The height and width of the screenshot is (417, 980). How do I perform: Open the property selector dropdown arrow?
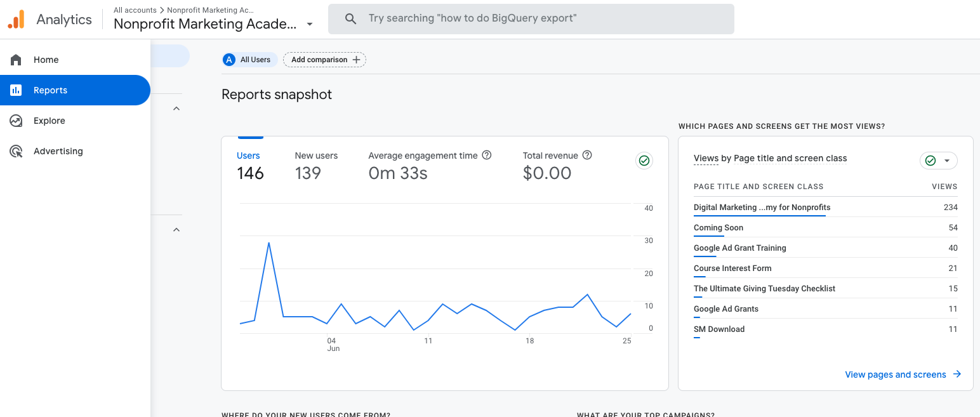[310, 24]
